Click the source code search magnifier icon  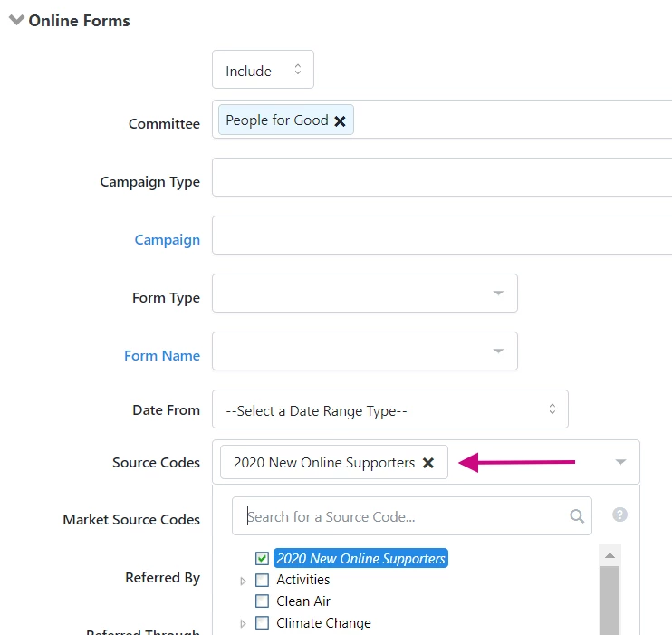pyautogui.click(x=577, y=515)
